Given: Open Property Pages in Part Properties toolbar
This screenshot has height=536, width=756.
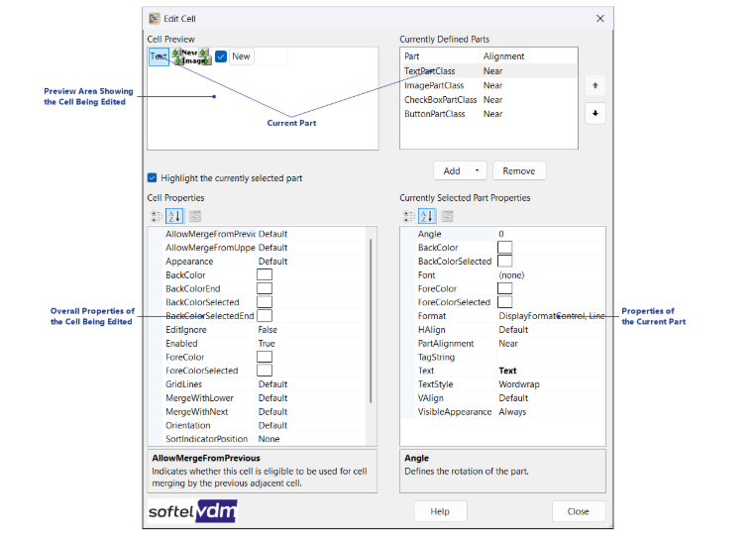Looking at the screenshot, I should pos(447,216).
